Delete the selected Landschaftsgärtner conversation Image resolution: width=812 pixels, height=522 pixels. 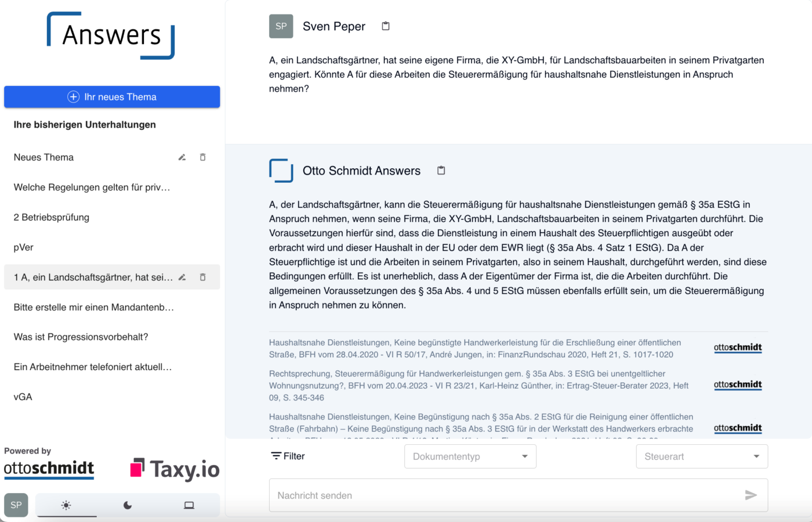203,277
